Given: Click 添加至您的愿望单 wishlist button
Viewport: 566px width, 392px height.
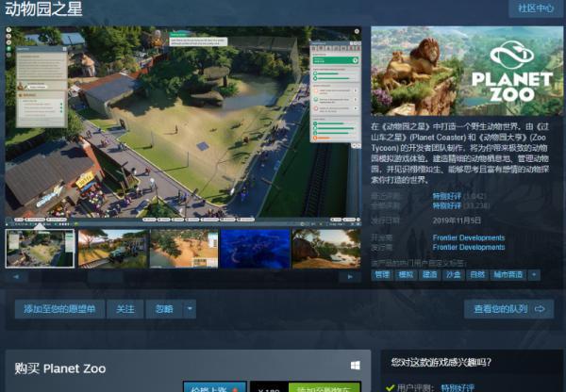Looking at the screenshot, I should point(59,309).
